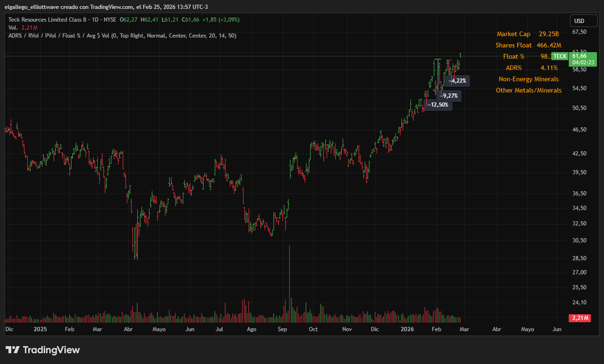This screenshot has height=364, width=604.
Task: Click the Nov label on the time axis
Action: (347, 329)
